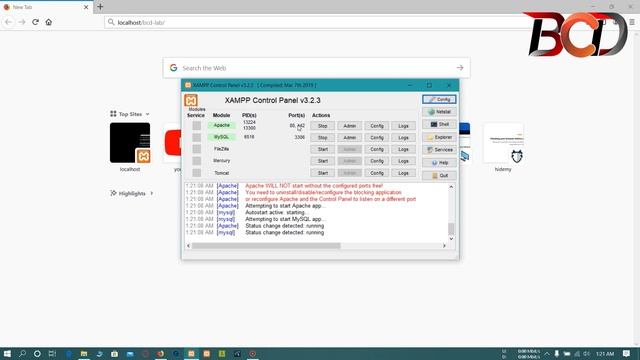Open Apache Config menu
Image resolution: width=640 pixels, height=360 pixels.
(376, 126)
